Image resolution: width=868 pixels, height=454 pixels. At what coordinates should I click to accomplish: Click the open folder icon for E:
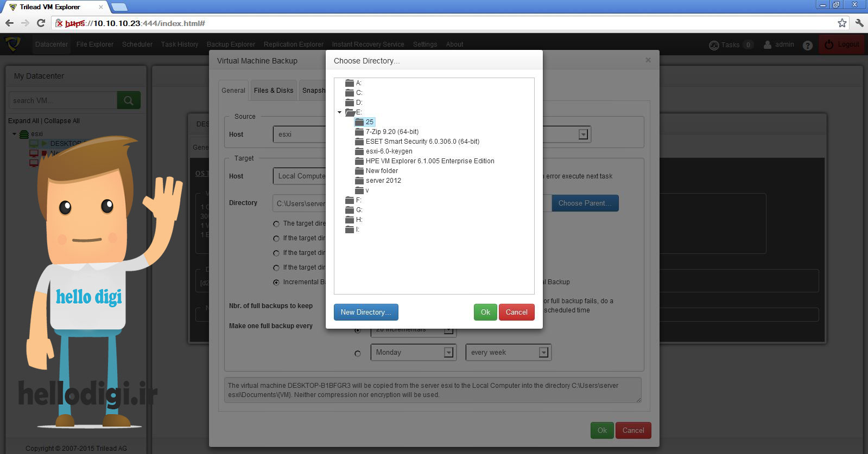[350, 112]
